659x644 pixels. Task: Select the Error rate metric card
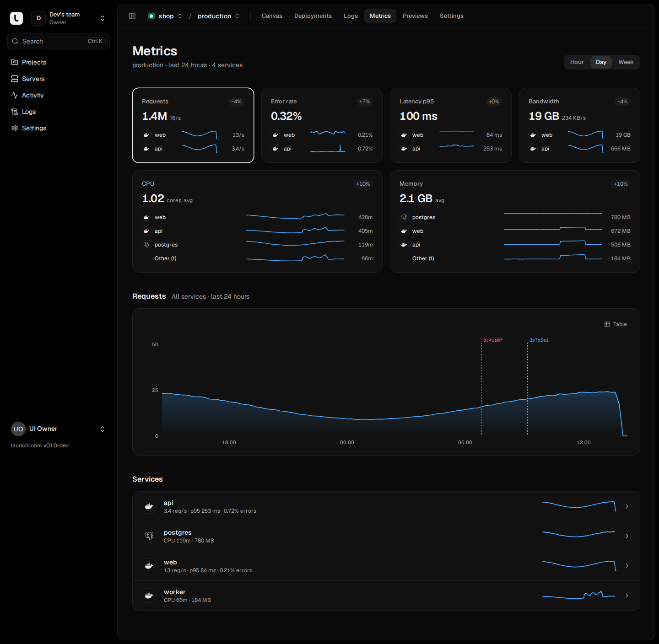click(322, 125)
